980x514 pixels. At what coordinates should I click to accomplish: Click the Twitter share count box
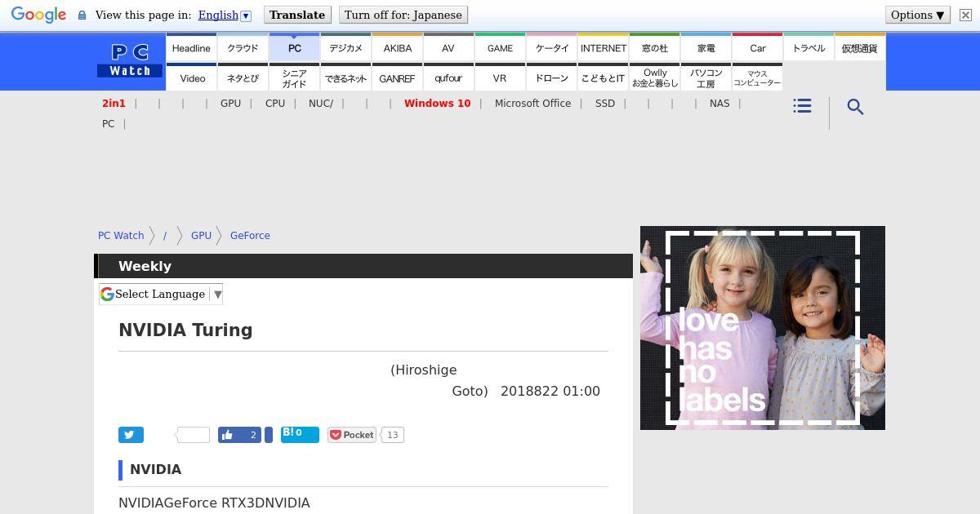(194, 435)
